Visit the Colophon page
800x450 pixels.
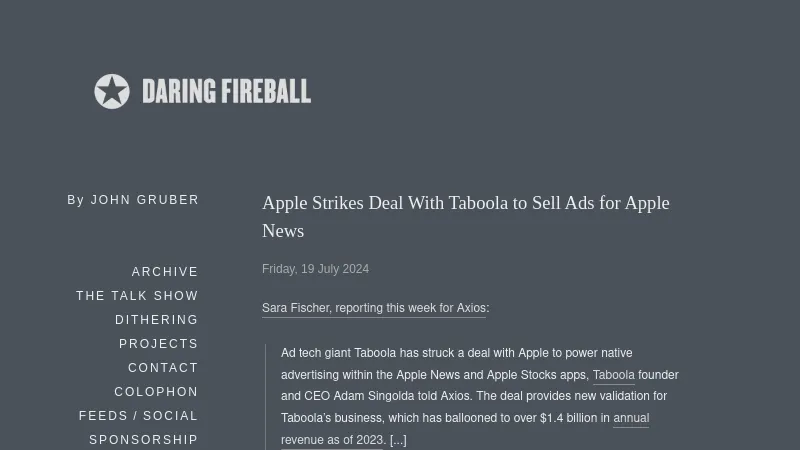pyautogui.click(x=156, y=392)
